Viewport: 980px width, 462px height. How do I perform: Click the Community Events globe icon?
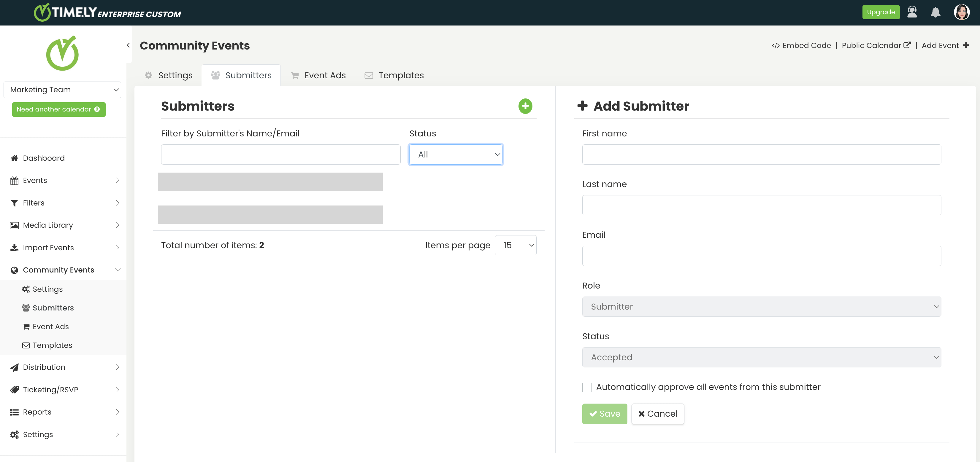pos(15,270)
